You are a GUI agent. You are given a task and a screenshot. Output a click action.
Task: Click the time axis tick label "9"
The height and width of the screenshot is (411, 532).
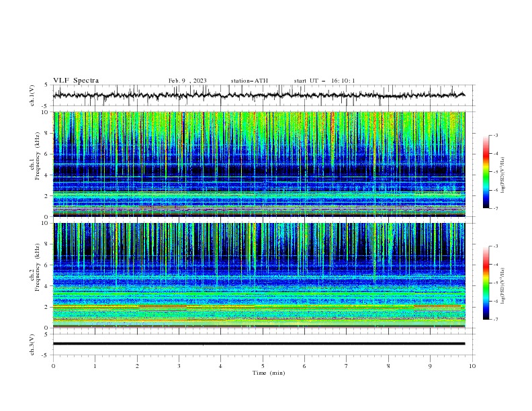tap(430, 366)
